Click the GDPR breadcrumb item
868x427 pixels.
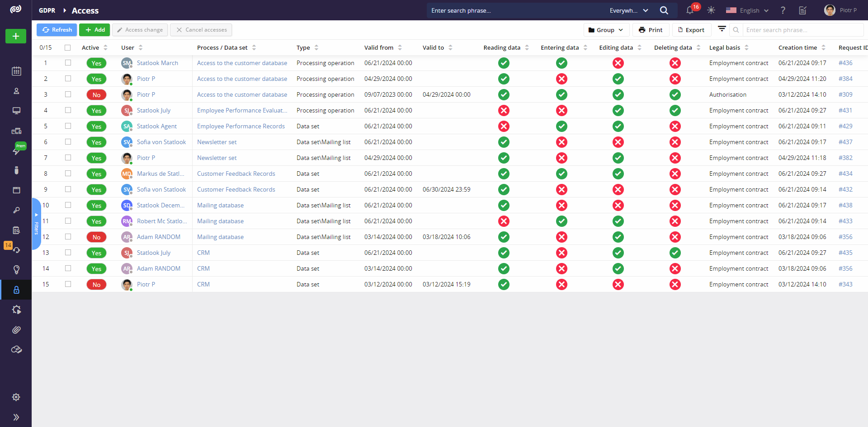point(47,10)
